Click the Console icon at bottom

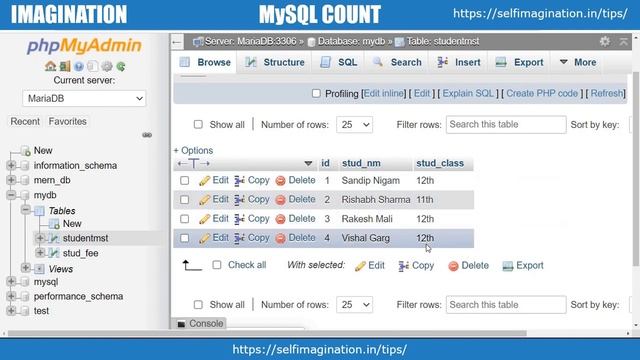point(182,324)
